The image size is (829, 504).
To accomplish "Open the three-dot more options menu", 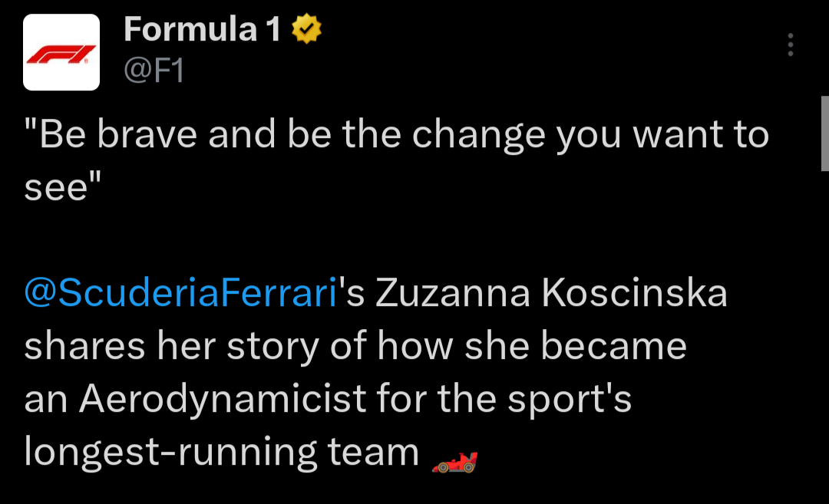I will tap(790, 45).
